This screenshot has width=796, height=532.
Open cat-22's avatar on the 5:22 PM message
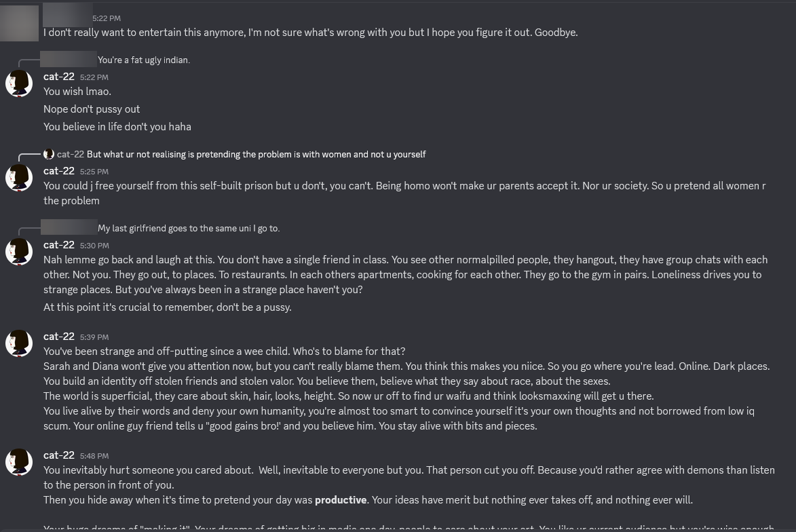click(x=19, y=83)
